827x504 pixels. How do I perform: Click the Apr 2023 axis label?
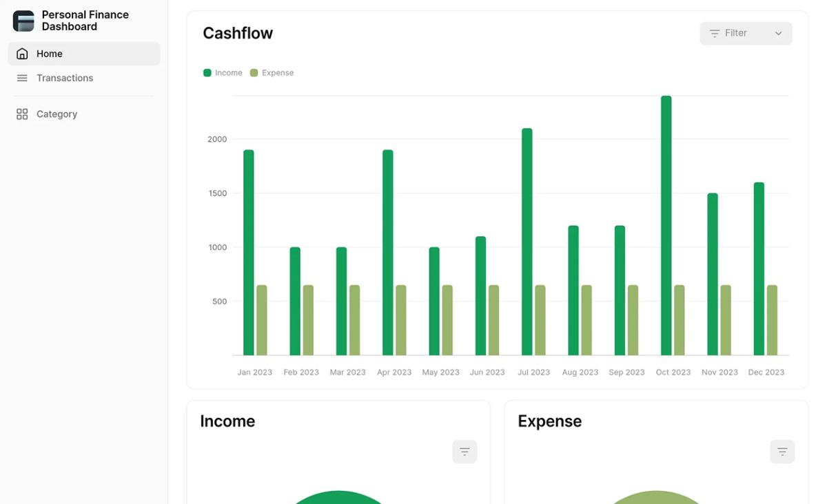(x=394, y=372)
